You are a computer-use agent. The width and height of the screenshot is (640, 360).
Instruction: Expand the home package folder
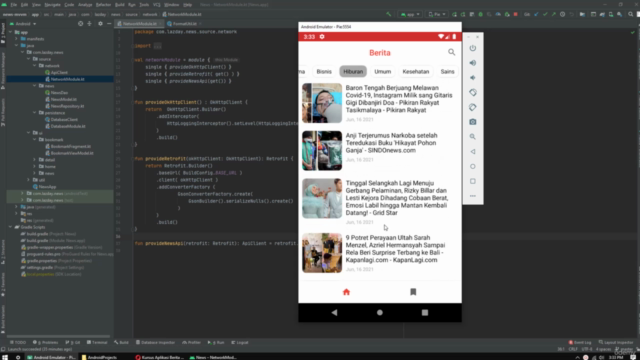[x=35, y=167]
